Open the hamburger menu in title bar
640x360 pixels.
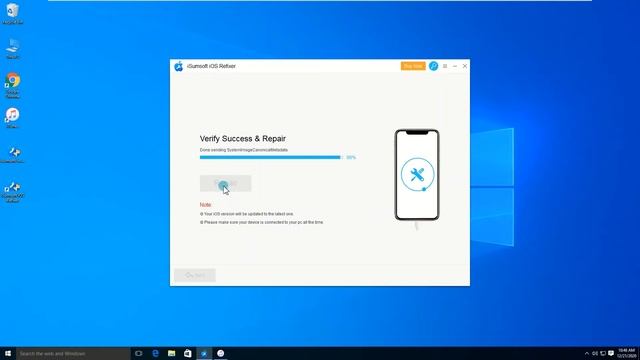tap(445, 66)
